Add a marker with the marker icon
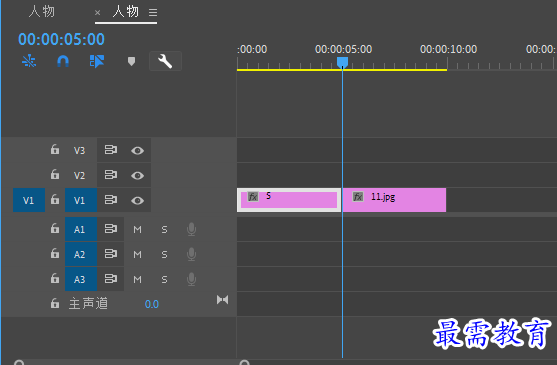The width and height of the screenshot is (557, 365). 131,61
